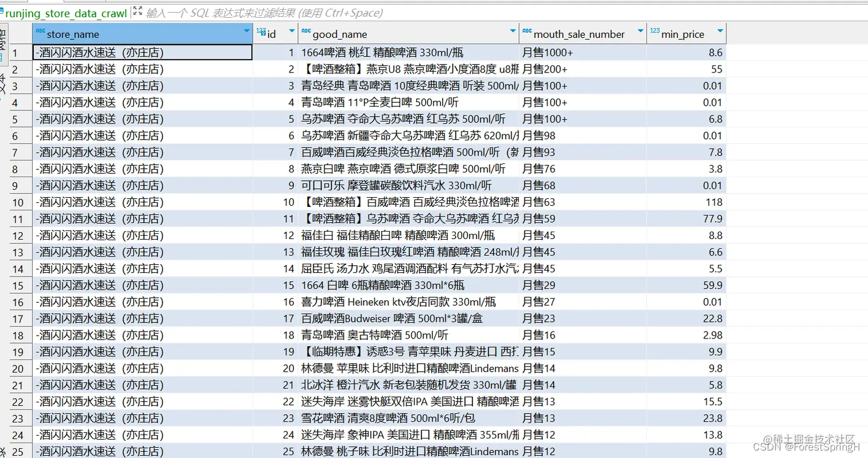Click the id cell with value 22
The image size is (868, 458).
coord(276,402)
